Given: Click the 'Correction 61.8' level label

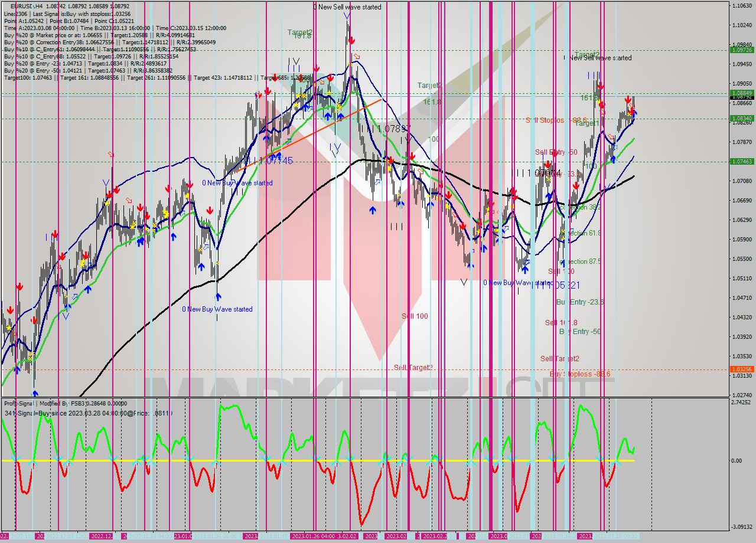Looking at the screenshot, I should (x=581, y=233).
